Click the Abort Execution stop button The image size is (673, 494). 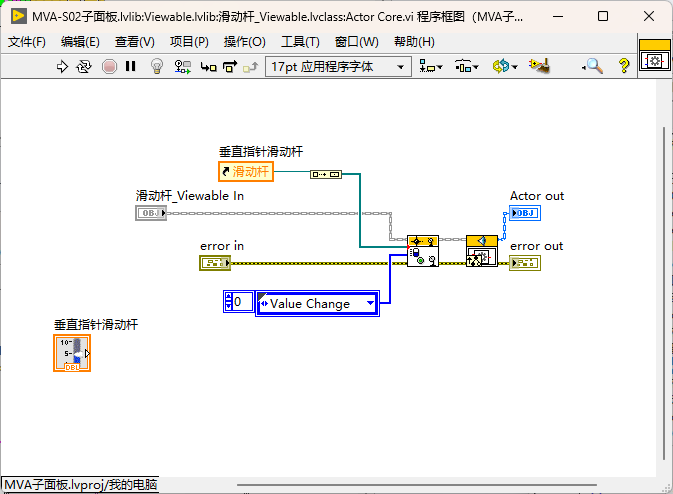[109, 67]
